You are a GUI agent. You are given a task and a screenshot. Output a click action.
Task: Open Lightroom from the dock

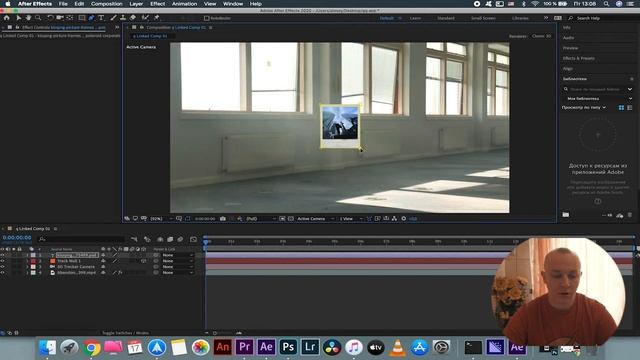tap(310, 347)
